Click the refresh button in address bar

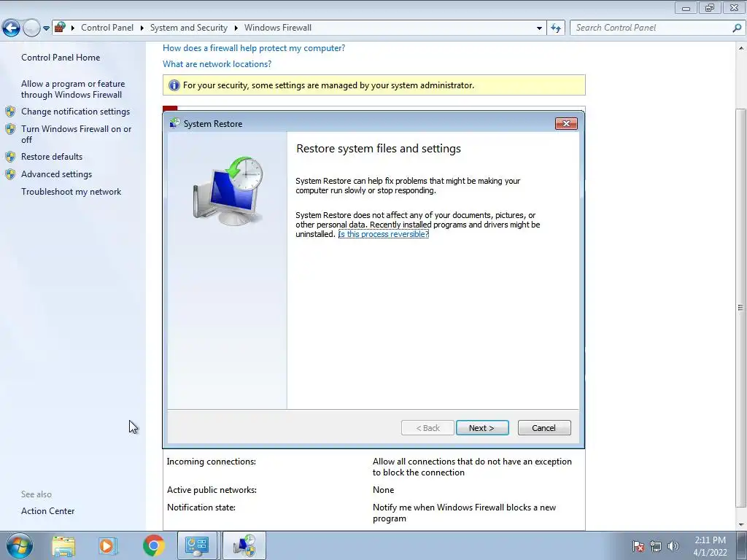click(555, 28)
